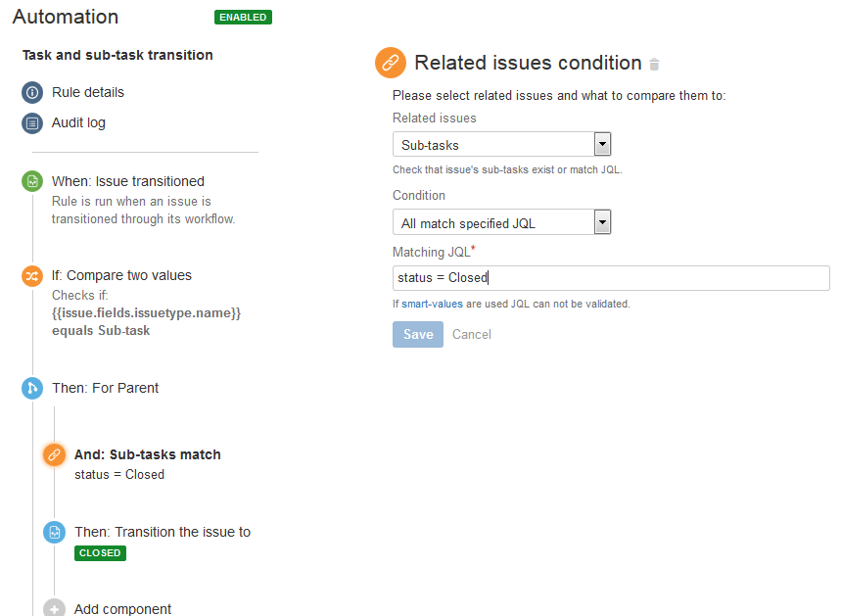This screenshot has width=841, height=616.
Task: Click the large Related issues condition icon
Action: point(390,63)
